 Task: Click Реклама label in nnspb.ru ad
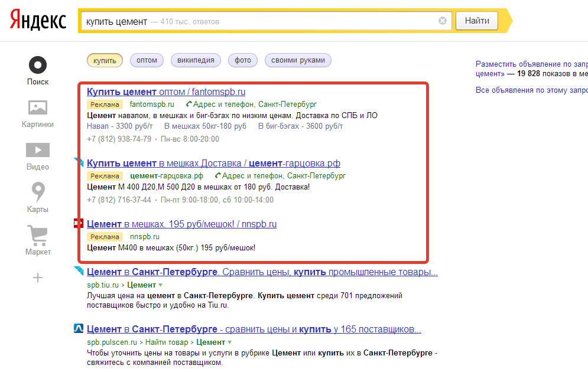(x=105, y=237)
